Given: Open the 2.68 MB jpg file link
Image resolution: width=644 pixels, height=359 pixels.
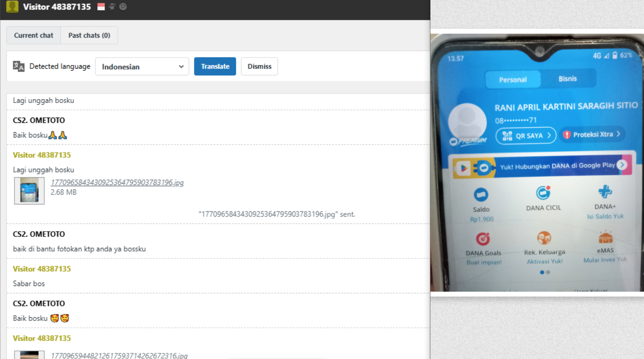Looking at the screenshot, I should 117,183.
